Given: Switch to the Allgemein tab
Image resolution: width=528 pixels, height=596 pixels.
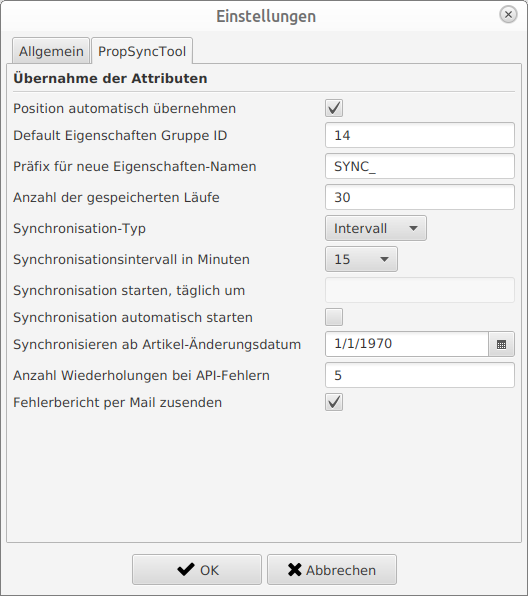Looking at the screenshot, I should pyautogui.click(x=51, y=51).
